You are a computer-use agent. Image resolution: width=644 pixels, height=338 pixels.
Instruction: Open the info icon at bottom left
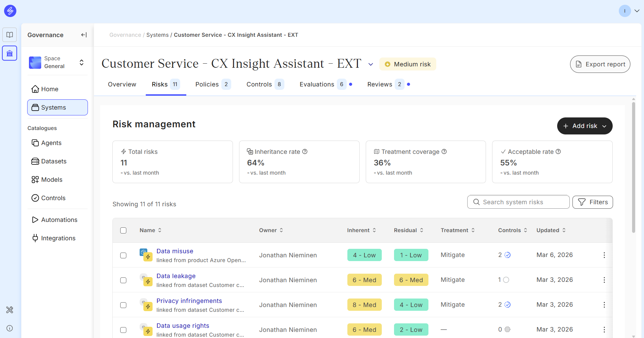point(10,328)
